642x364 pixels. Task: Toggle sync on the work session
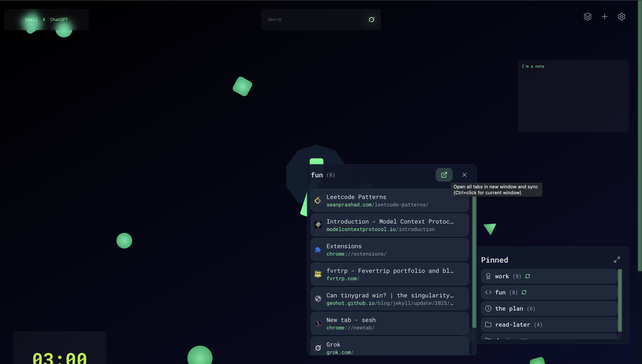[527, 276]
